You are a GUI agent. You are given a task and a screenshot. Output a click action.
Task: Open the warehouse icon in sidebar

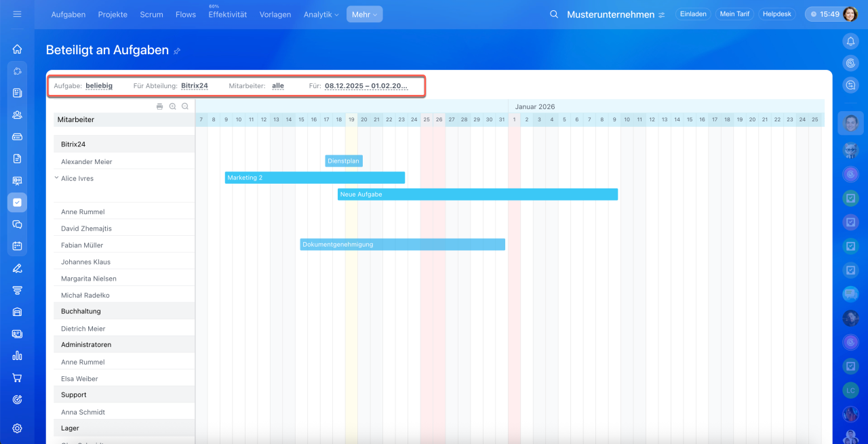(x=17, y=312)
